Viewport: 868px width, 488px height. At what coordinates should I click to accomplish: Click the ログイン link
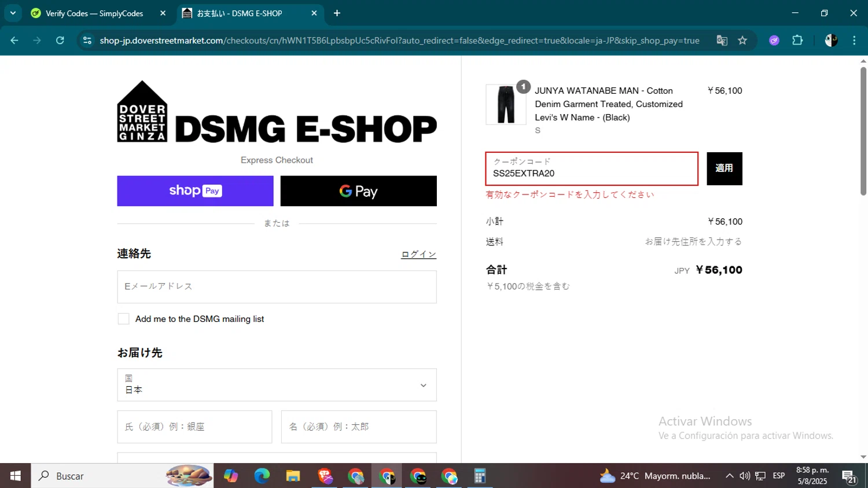coord(418,254)
